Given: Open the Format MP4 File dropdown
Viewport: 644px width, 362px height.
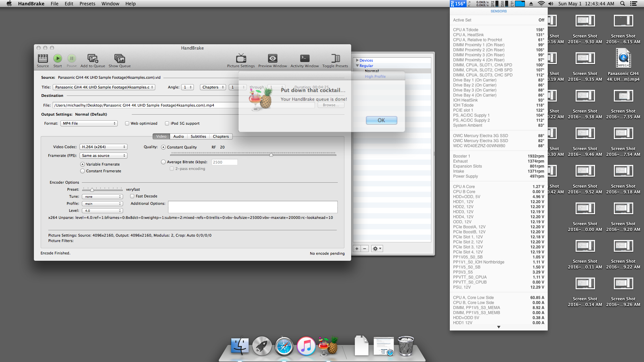Looking at the screenshot, I should pos(89,123).
